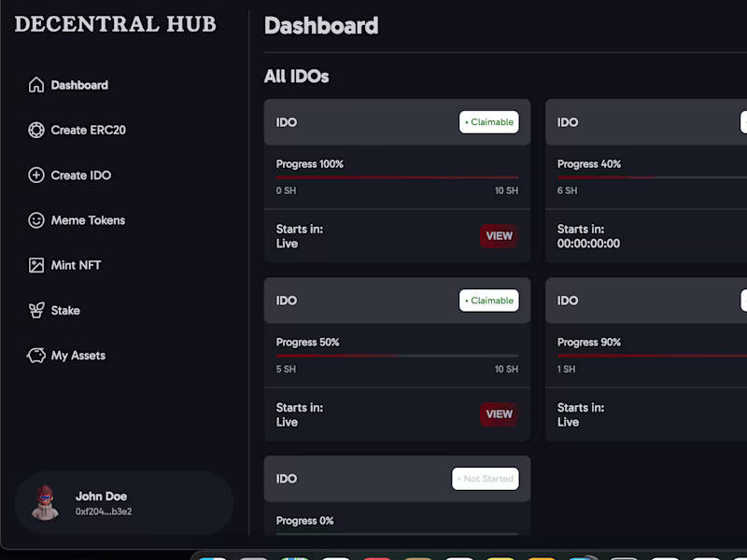The height and width of the screenshot is (560, 747).
Task: Click the Claimable badge on the first IDO
Action: pyautogui.click(x=488, y=122)
